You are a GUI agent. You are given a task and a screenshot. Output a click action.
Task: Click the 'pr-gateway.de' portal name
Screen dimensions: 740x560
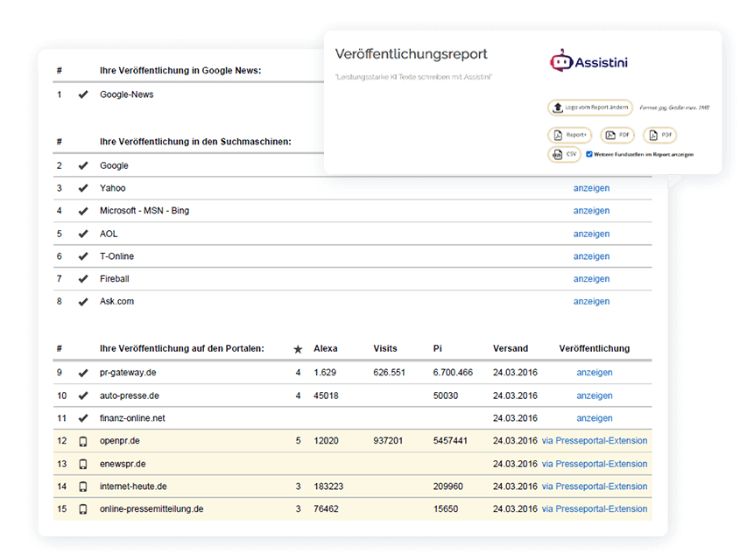coord(128,373)
